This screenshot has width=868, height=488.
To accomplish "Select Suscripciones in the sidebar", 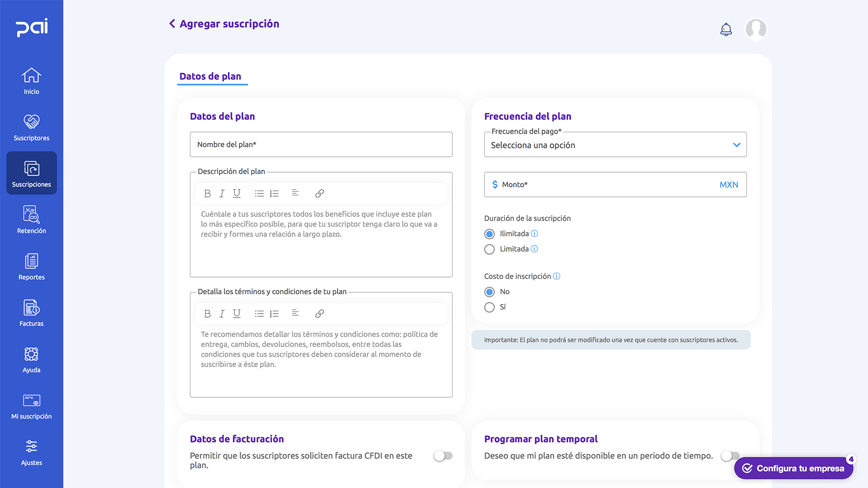I will click(x=31, y=173).
